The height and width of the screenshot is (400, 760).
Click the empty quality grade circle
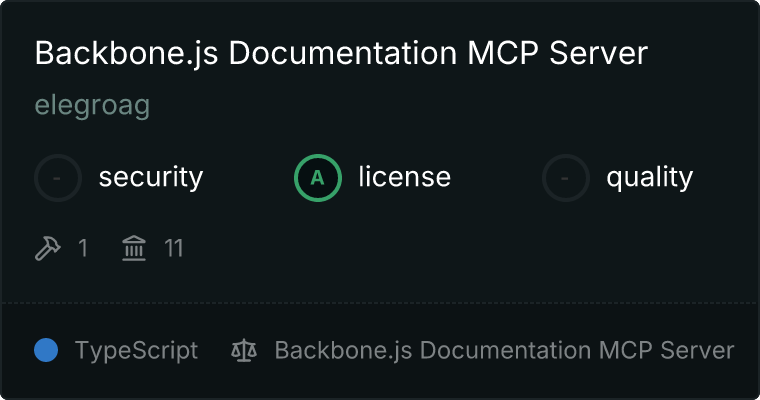point(566,178)
